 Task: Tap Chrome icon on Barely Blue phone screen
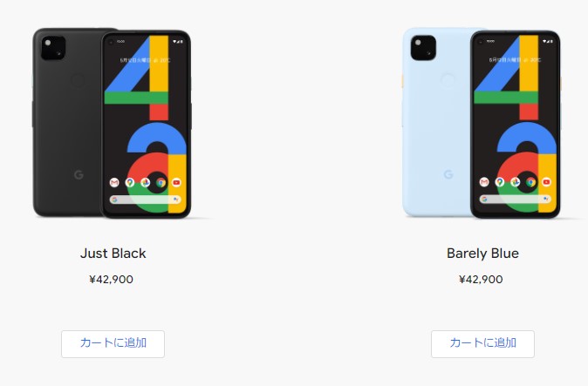click(530, 182)
